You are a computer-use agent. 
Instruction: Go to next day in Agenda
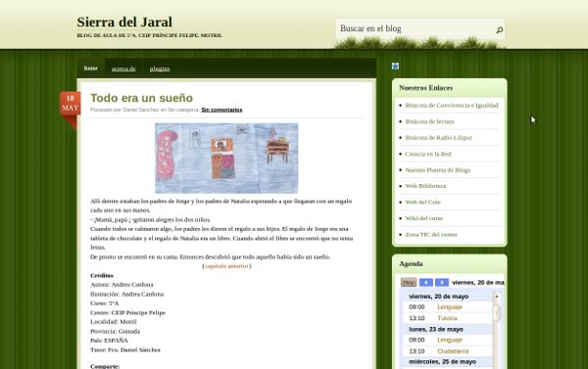(x=442, y=283)
